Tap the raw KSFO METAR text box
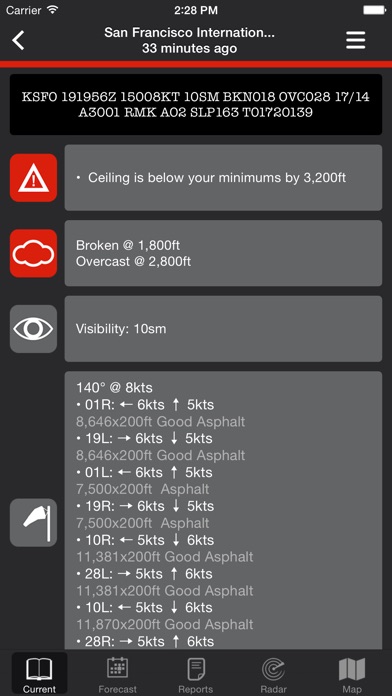The width and height of the screenshot is (392, 696). point(196,104)
